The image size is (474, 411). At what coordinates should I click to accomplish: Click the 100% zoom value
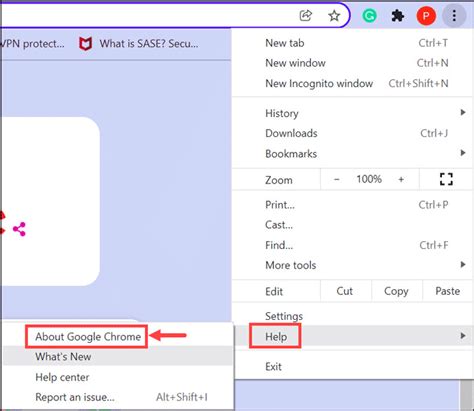coord(369,179)
